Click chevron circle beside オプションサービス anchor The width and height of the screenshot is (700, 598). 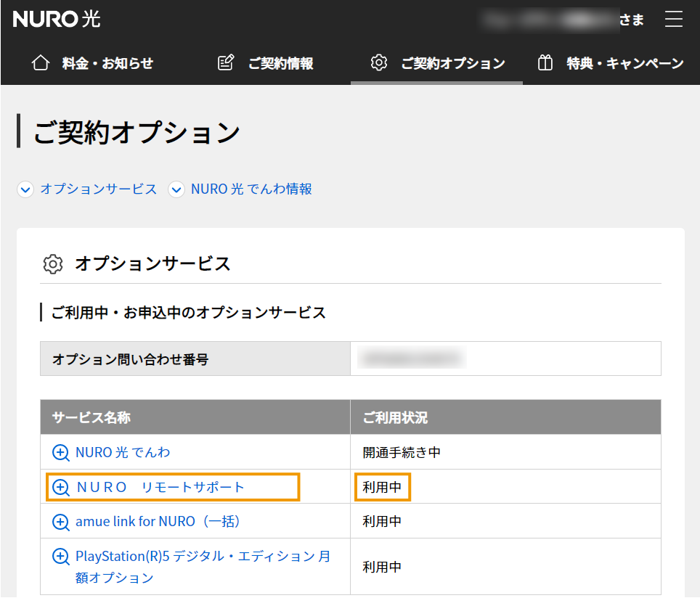click(25, 189)
